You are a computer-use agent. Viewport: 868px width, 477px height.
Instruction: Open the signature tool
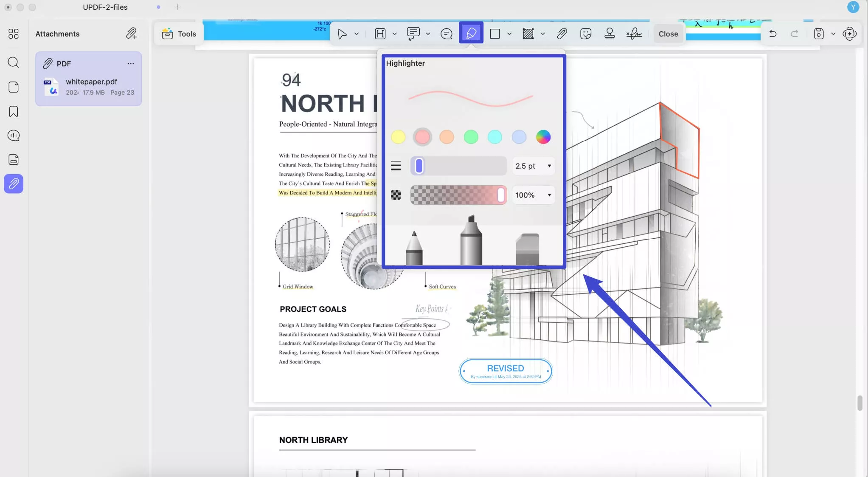coord(634,34)
